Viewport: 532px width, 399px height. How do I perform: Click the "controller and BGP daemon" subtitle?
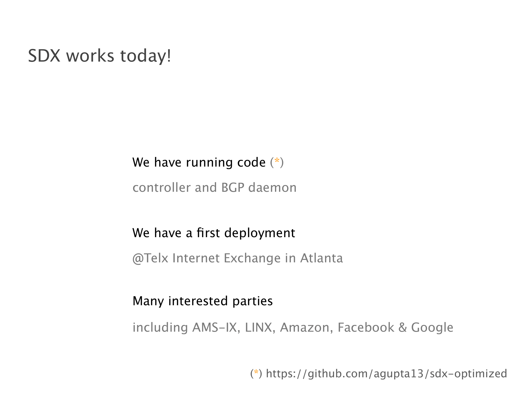pyautogui.click(x=214, y=188)
